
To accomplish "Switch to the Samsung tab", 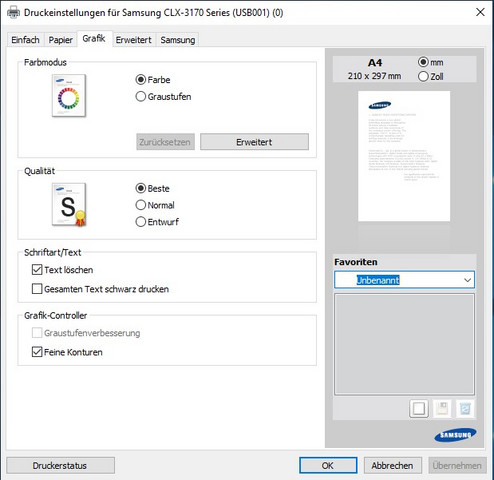I will pos(178,40).
